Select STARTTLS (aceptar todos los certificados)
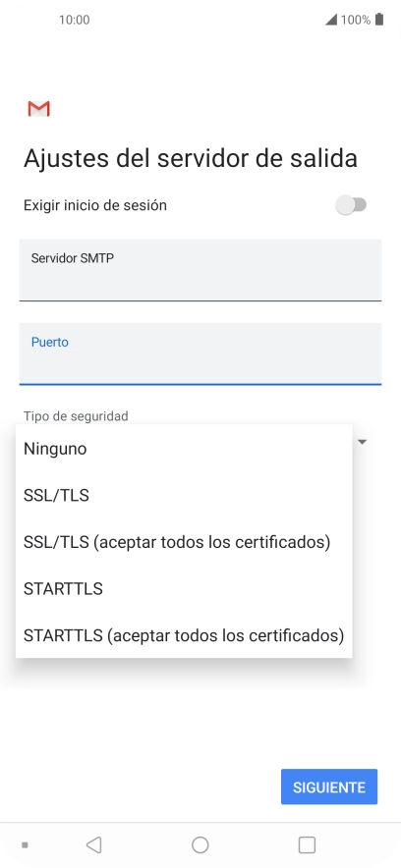Image resolution: width=401 pixels, height=868 pixels. coord(184,635)
